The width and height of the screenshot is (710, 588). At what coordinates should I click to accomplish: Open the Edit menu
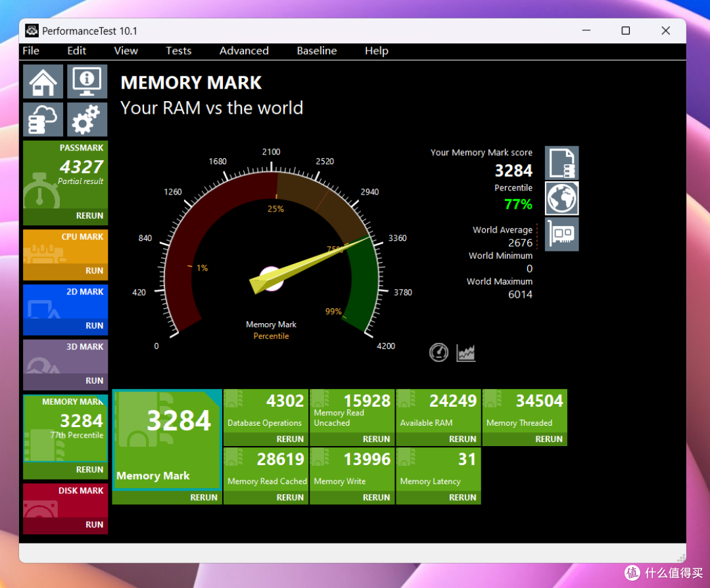[x=76, y=51]
